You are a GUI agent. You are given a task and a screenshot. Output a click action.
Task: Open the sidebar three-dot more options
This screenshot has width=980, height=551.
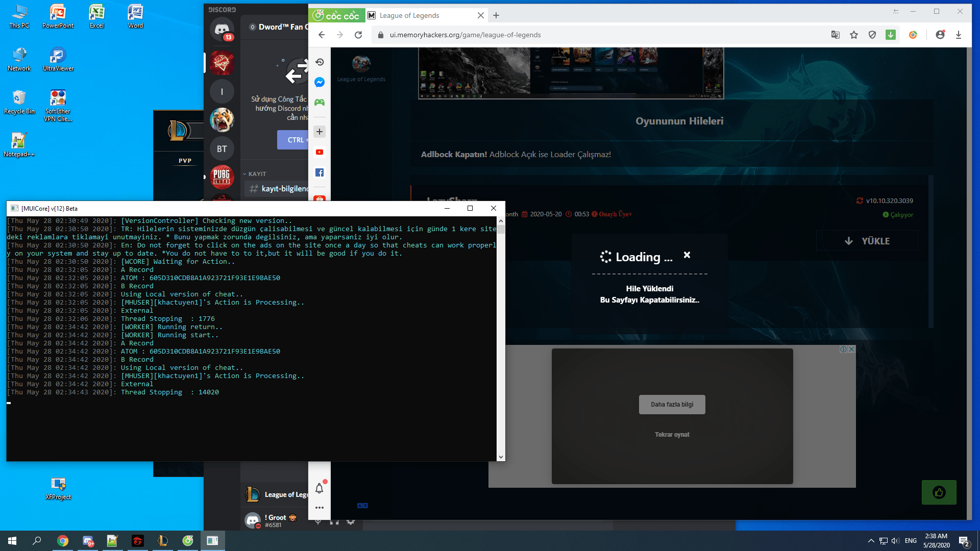pyautogui.click(x=320, y=508)
